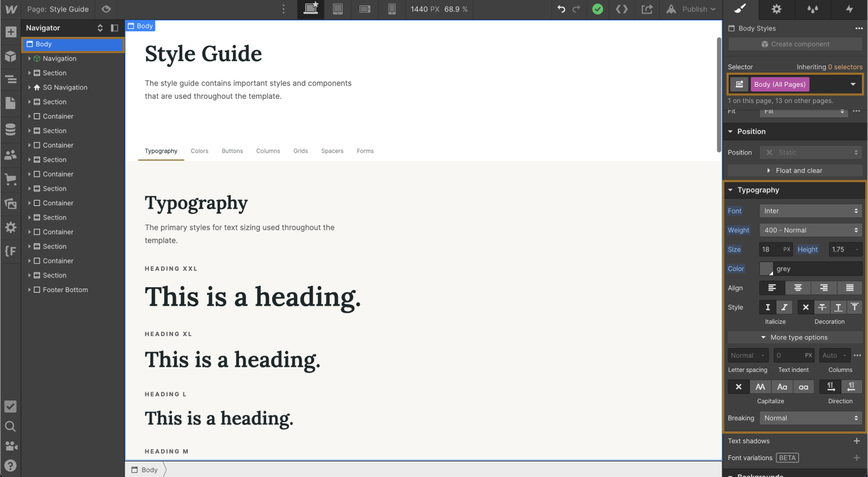Open the page selector Style Guide
The image size is (868, 477).
coord(58,9)
